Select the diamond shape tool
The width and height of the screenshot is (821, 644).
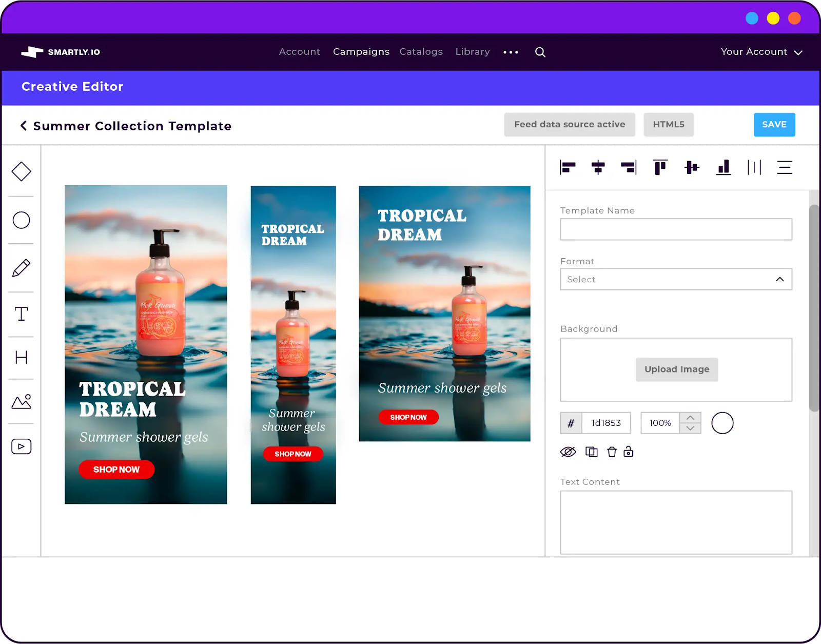pyautogui.click(x=22, y=171)
